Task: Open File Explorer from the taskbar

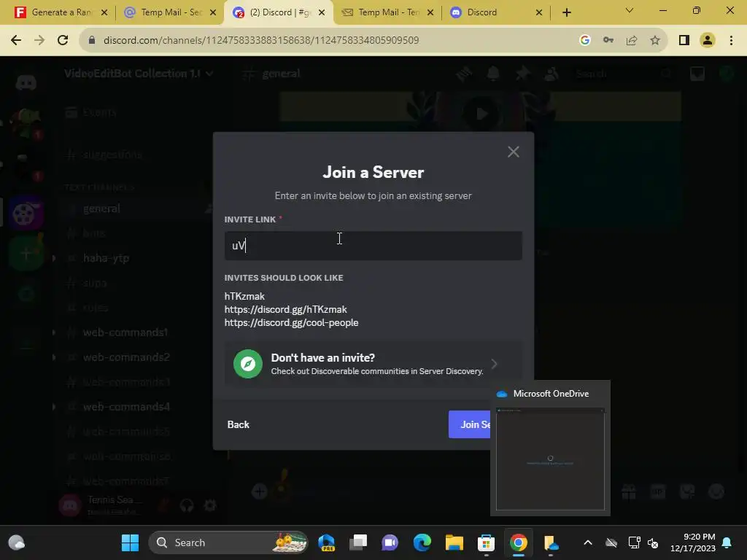Action: (x=454, y=542)
